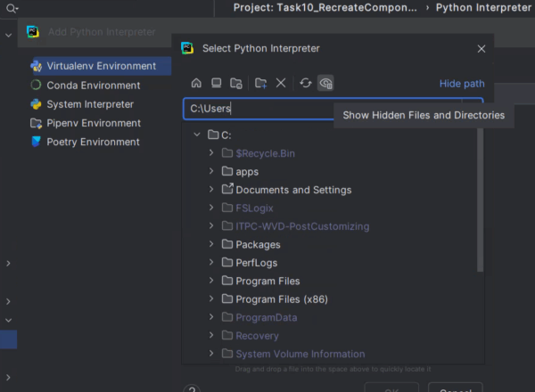Click the Project directory folder icon

(x=235, y=83)
